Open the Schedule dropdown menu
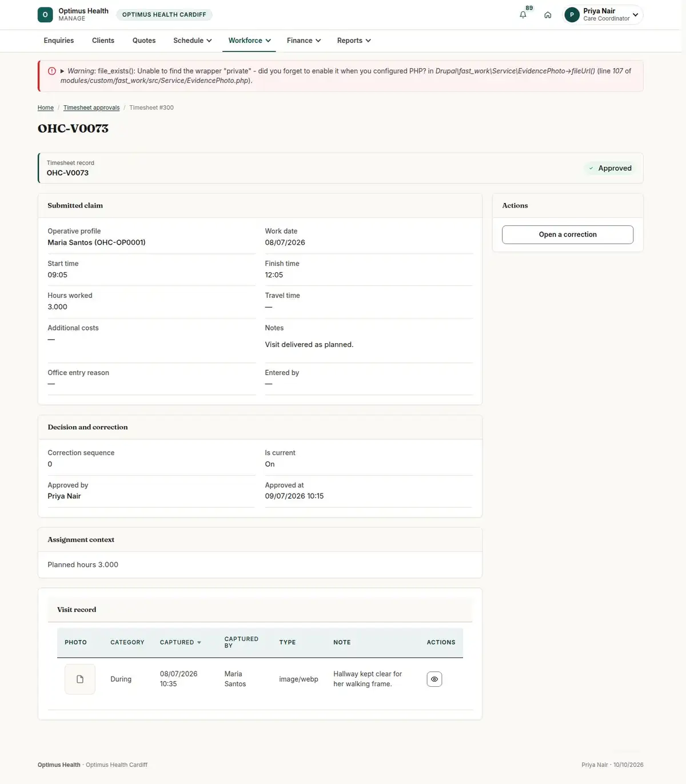686x784 pixels. click(193, 41)
